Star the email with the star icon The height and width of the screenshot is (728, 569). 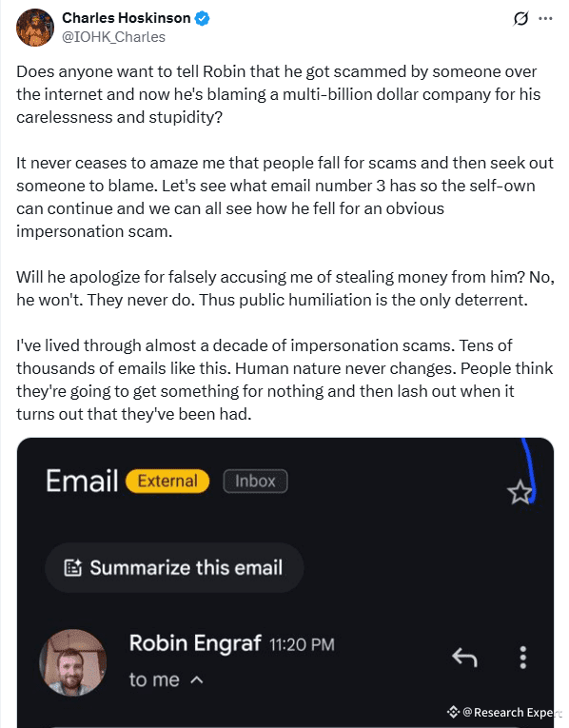click(x=520, y=492)
